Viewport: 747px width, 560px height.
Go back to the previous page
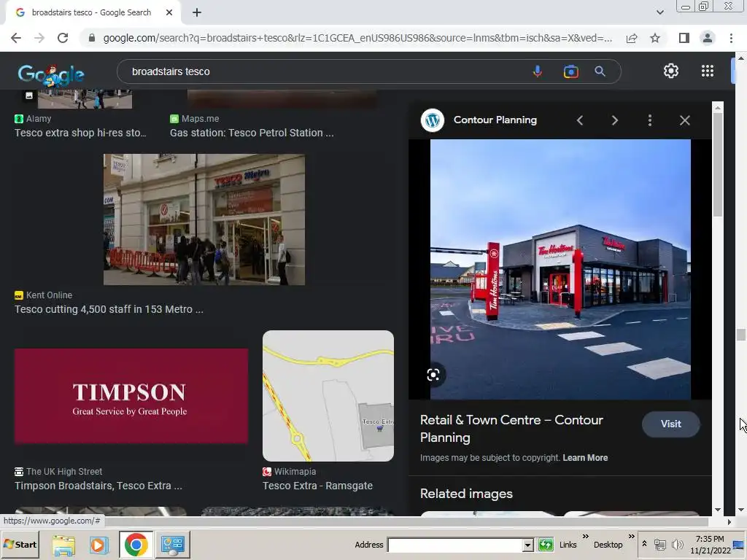tap(16, 38)
